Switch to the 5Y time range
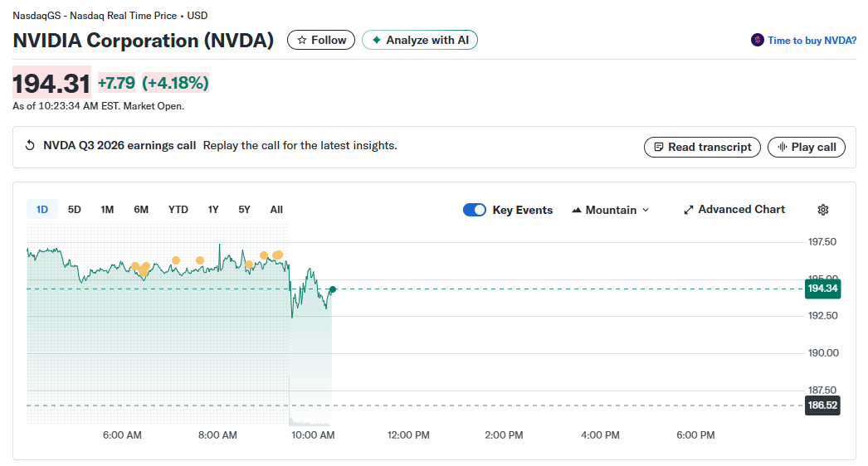The width and height of the screenshot is (868, 466). tap(244, 210)
